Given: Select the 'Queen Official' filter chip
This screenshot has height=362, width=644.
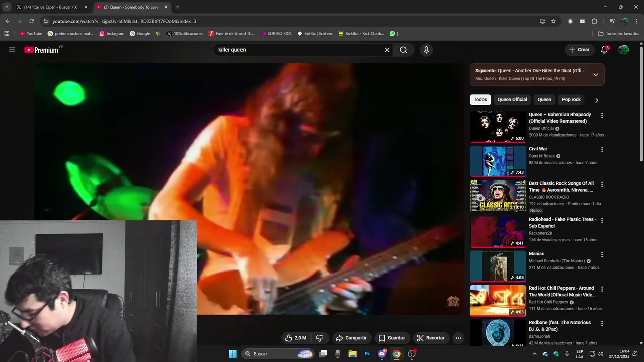Looking at the screenshot, I should click(512, 100).
